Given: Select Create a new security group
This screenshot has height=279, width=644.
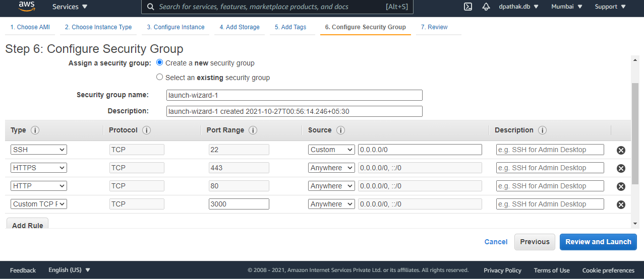Looking at the screenshot, I should click(160, 63).
